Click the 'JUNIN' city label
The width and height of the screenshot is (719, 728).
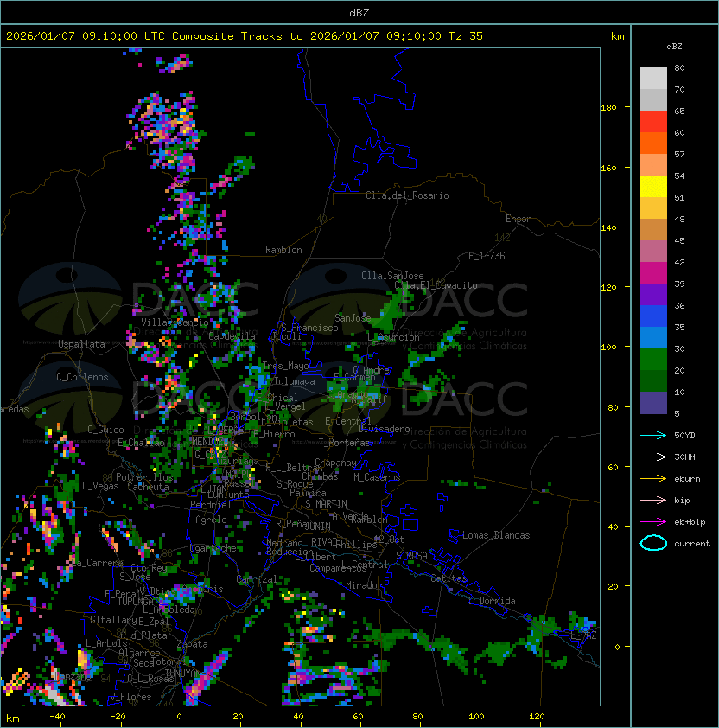[318, 526]
